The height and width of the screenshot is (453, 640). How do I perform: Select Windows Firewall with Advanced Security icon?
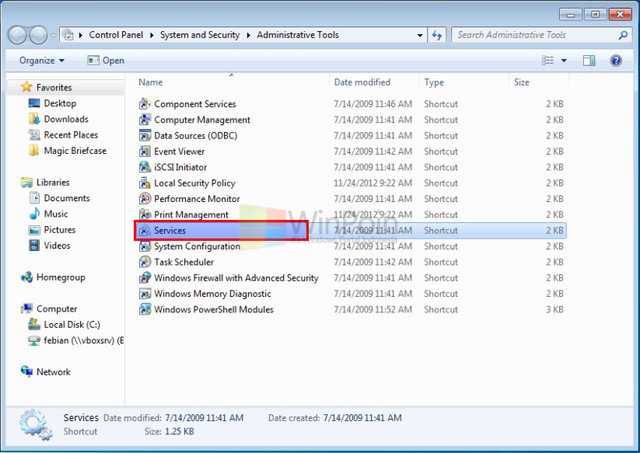pos(144,278)
